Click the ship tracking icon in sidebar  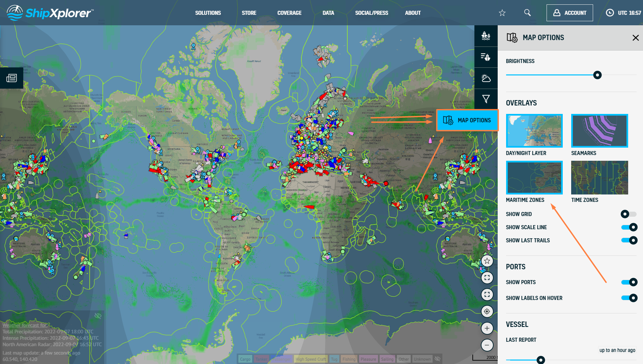tap(486, 36)
